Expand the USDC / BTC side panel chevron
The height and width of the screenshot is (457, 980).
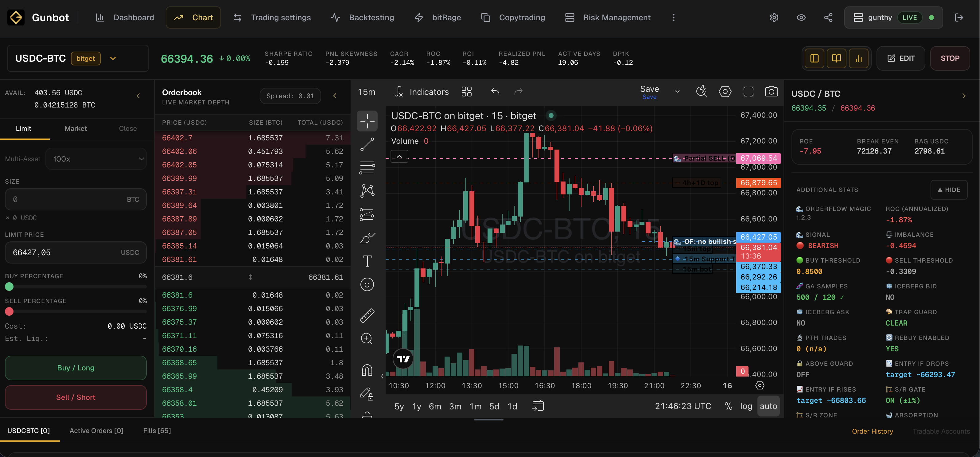tap(964, 96)
